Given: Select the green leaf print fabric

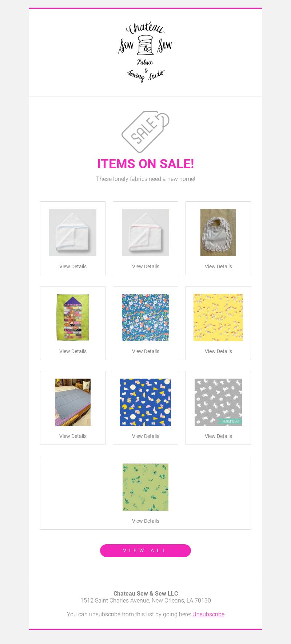Looking at the screenshot, I should (x=145, y=487).
